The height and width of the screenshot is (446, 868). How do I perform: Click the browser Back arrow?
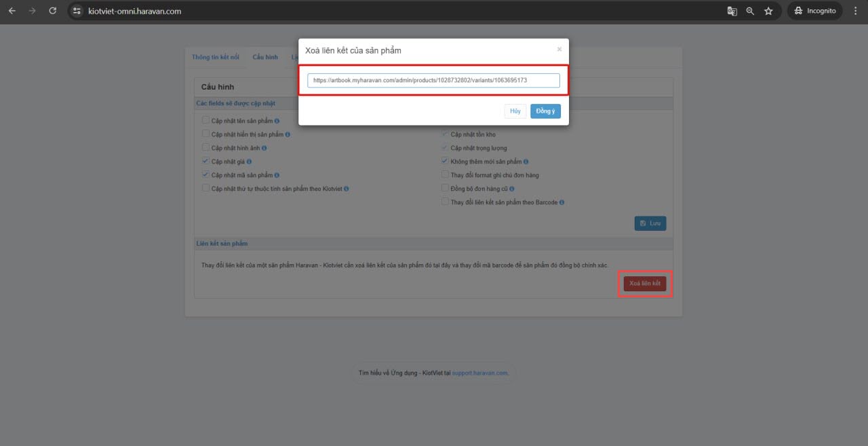click(x=12, y=11)
